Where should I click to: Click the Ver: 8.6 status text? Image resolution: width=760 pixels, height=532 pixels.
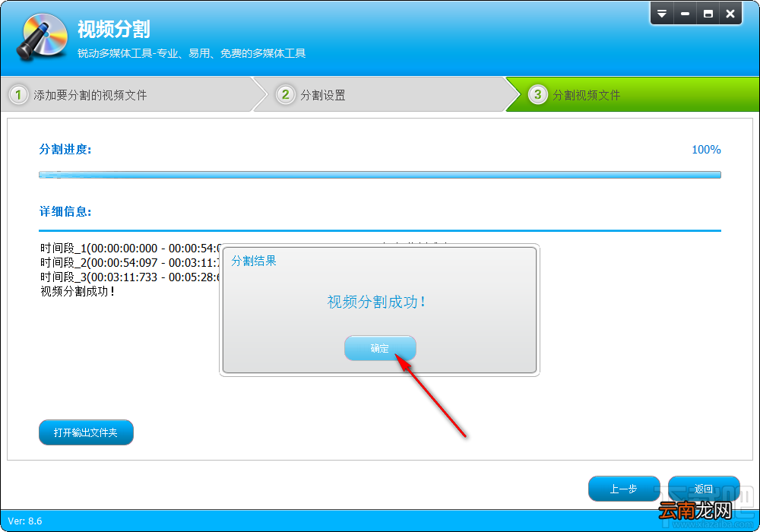click(x=25, y=521)
